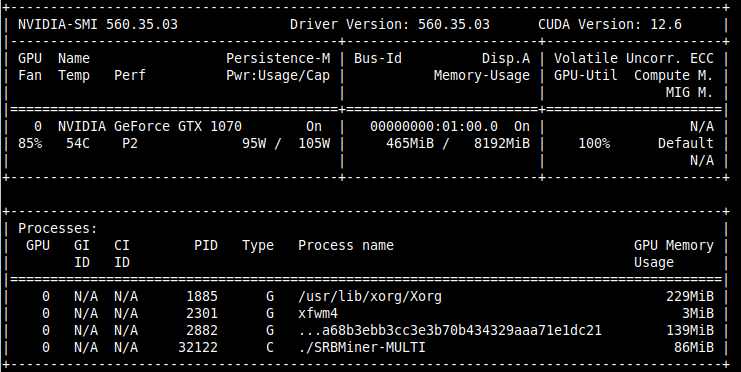Viewport: 741px width, 372px height.
Task: Click the 54C temperature reading
Action: pos(78,143)
